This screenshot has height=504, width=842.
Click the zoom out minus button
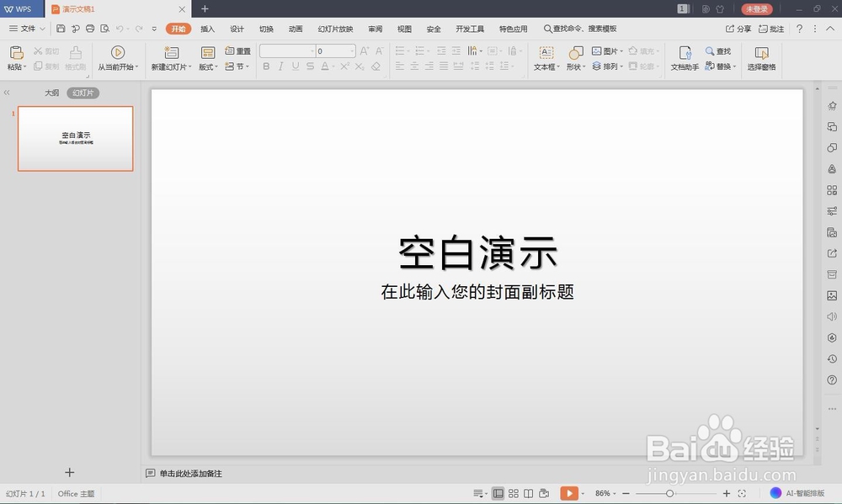[x=626, y=493]
